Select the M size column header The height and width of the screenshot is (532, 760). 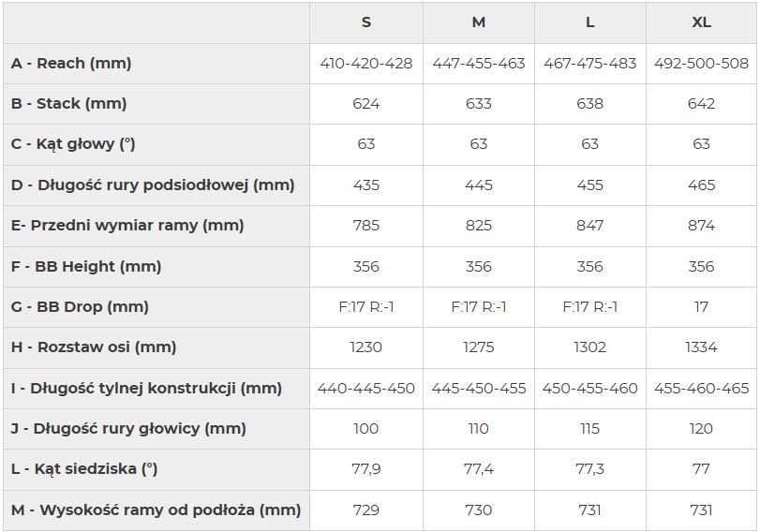point(478,22)
